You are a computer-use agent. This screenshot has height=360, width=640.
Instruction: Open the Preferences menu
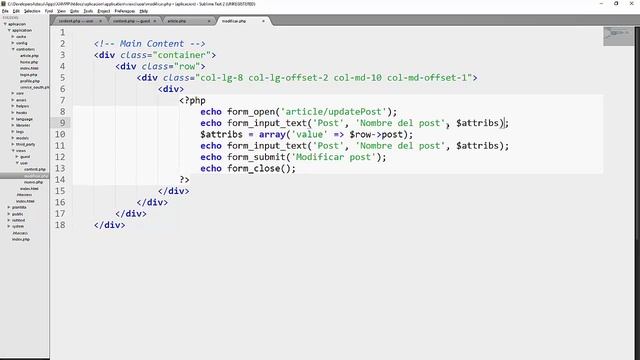pos(124,11)
